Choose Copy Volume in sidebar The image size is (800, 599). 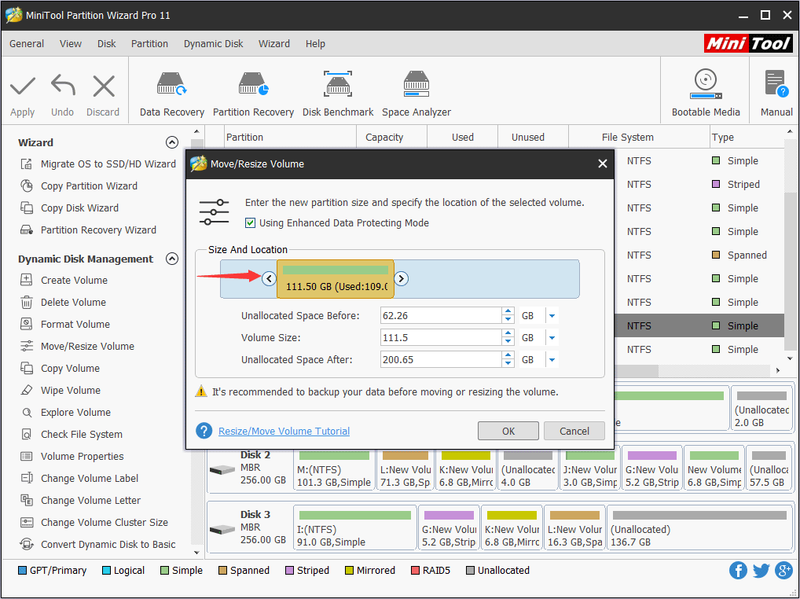click(60, 368)
